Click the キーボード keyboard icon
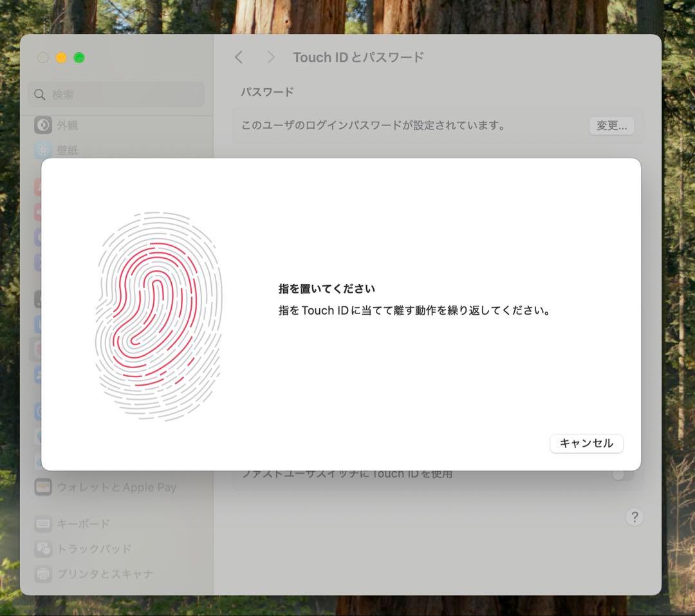Image resolution: width=695 pixels, height=616 pixels. (x=43, y=524)
